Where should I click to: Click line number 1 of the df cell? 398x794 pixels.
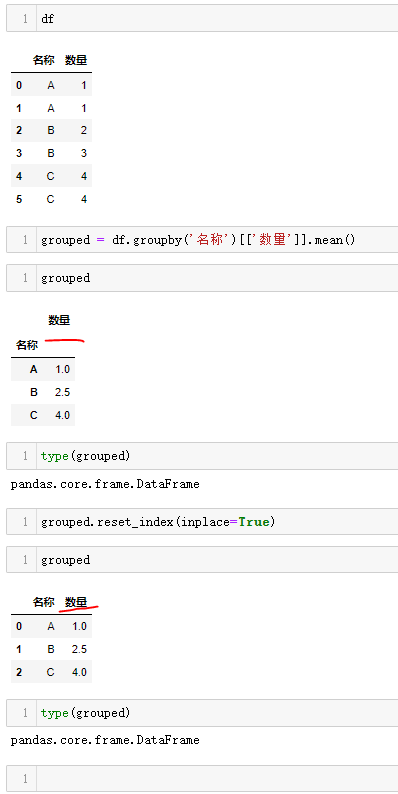(x=25, y=19)
